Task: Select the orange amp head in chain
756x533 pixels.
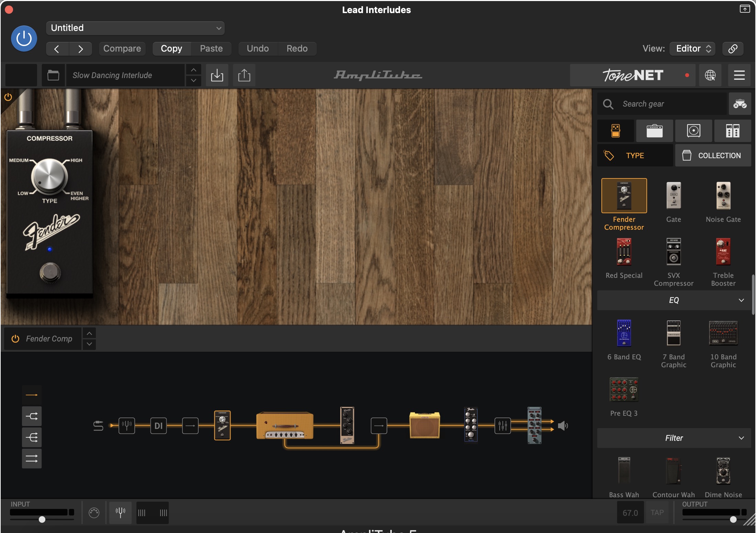Action: (285, 426)
